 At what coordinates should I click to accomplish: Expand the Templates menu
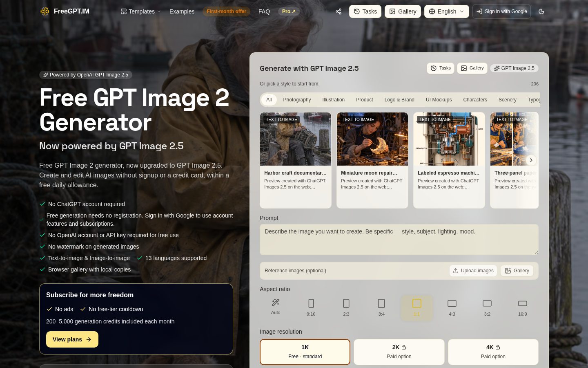point(141,11)
